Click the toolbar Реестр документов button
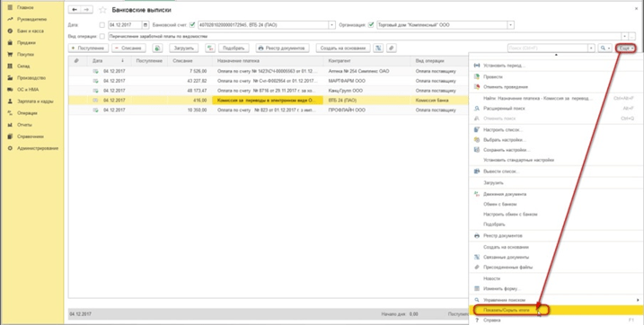Viewport: 644px width, 325px height. (283, 48)
